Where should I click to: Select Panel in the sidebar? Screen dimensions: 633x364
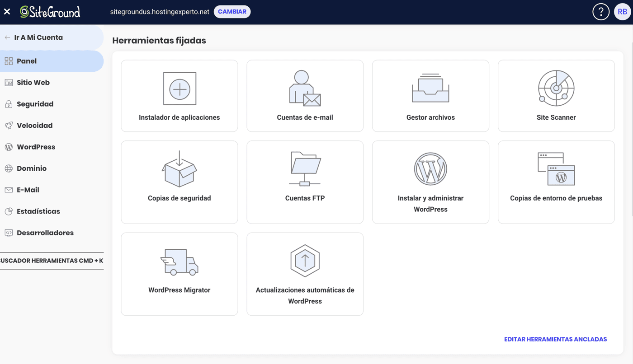[x=52, y=61]
